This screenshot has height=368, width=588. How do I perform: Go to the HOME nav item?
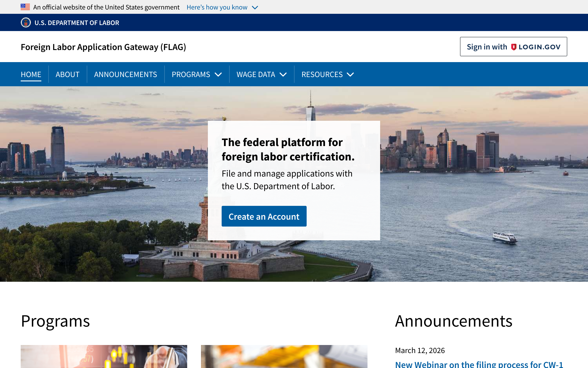pyautogui.click(x=31, y=74)
